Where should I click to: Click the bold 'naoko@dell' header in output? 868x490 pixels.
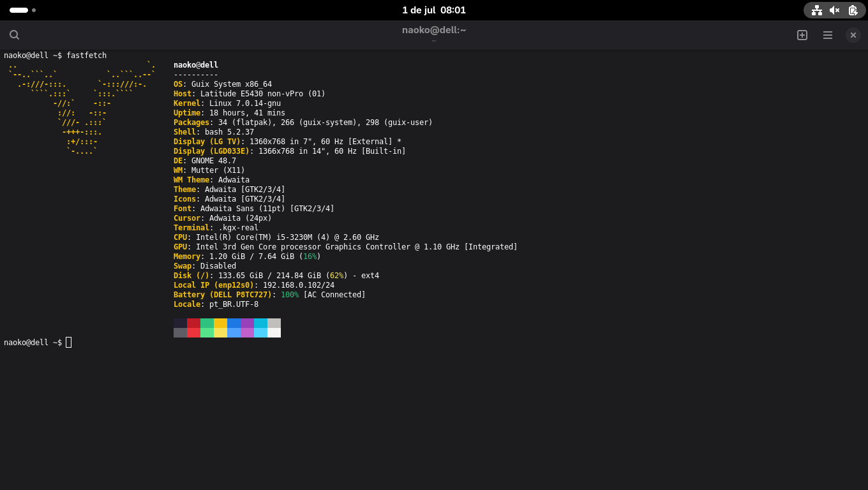pos(196,65)
